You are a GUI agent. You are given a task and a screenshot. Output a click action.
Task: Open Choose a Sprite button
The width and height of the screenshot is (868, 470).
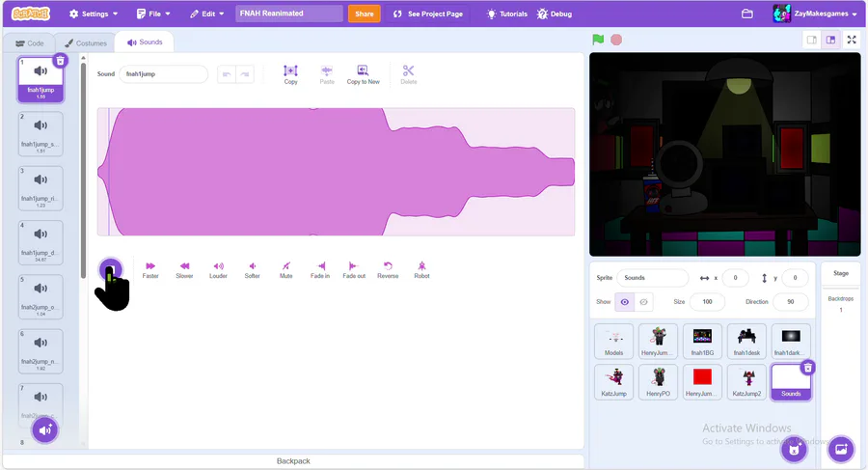(x=795, y=449)
